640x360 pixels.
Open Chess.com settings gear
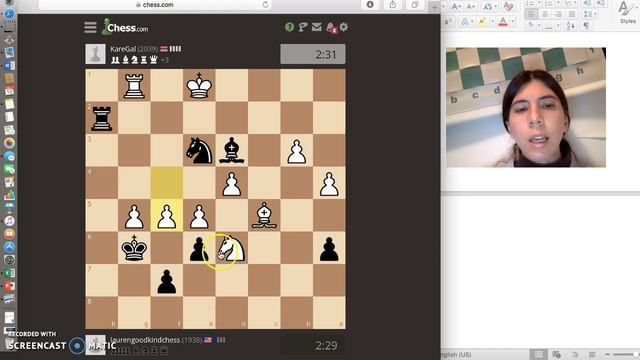[x=344, y=27]
